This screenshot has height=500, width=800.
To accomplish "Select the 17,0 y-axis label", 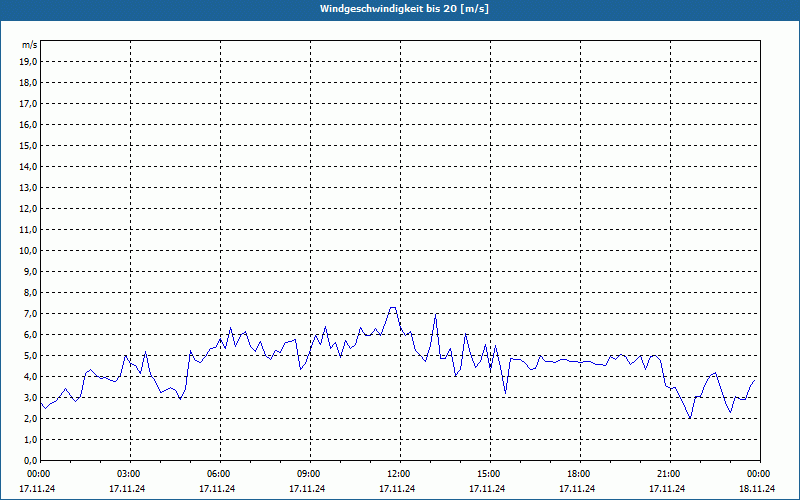I will pyautogui.click(x=29, y=104).
